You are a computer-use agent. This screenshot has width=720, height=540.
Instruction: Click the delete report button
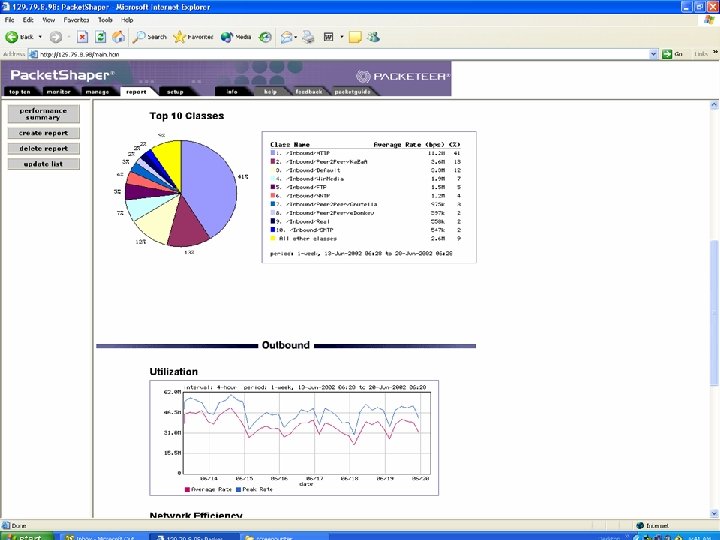pos(44,149)
